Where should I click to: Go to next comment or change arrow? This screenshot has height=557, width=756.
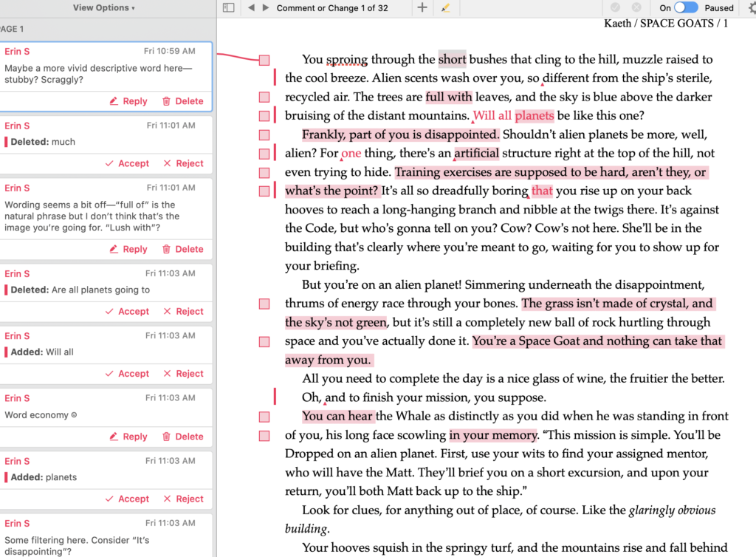pos(265,7)
